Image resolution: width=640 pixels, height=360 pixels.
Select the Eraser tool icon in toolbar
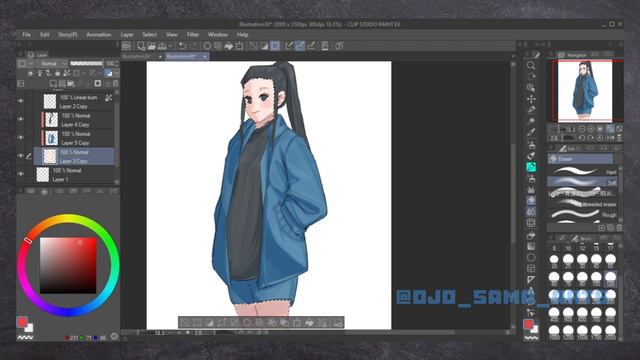[531, 200]
